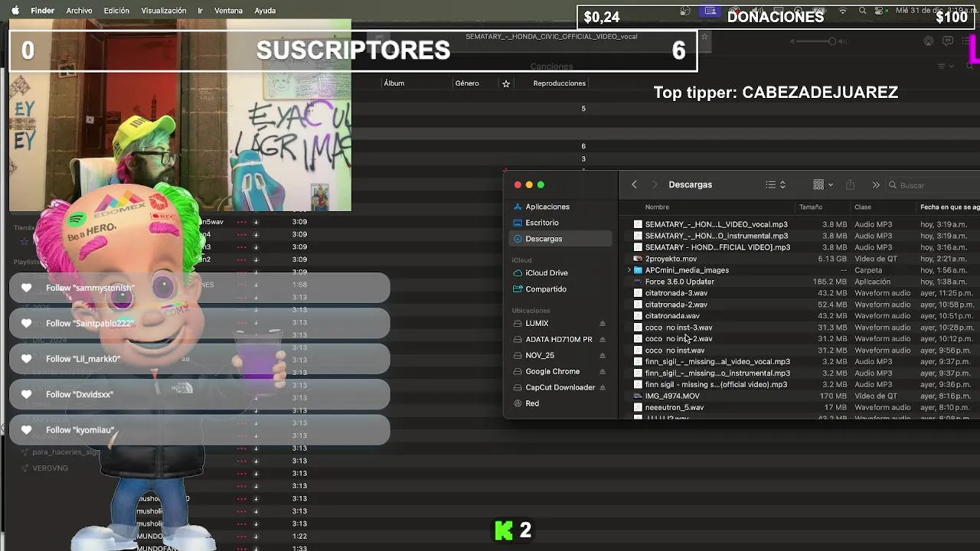980x551 pixels.
Task: Open the Ayuda menu
Action: [265, 11]
